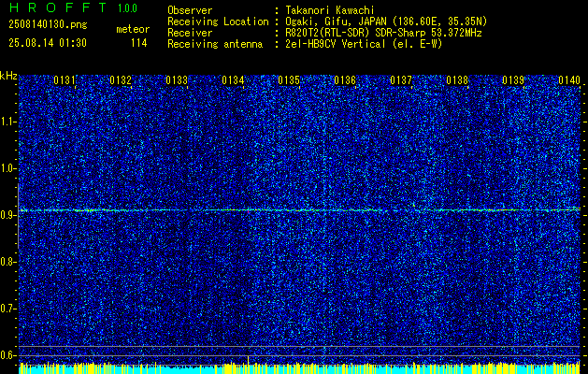Click the 0137 time marker
The height and width of the screenshot is (374, 588).
401,80
